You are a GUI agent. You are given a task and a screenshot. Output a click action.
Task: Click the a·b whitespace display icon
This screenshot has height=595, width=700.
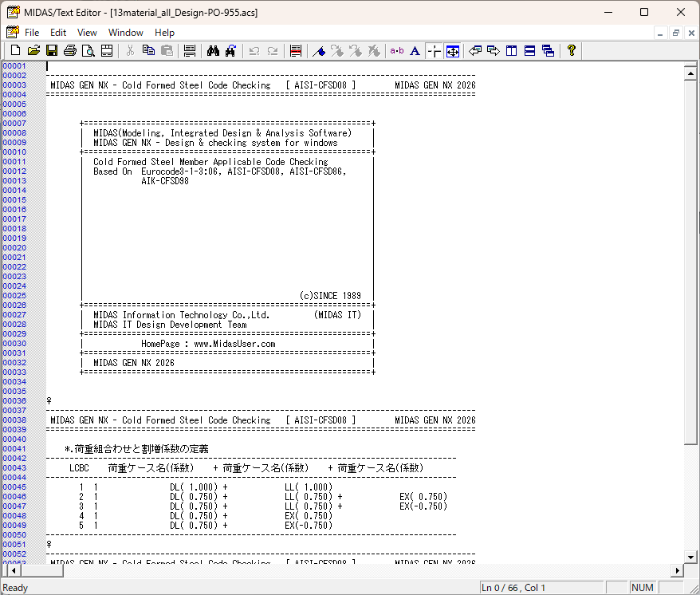coord(397,51)
